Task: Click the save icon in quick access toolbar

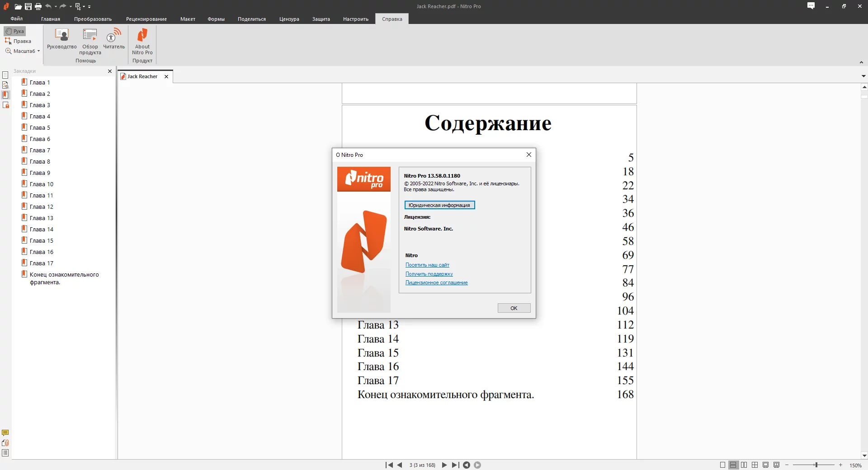Action: tap(28, 6)
